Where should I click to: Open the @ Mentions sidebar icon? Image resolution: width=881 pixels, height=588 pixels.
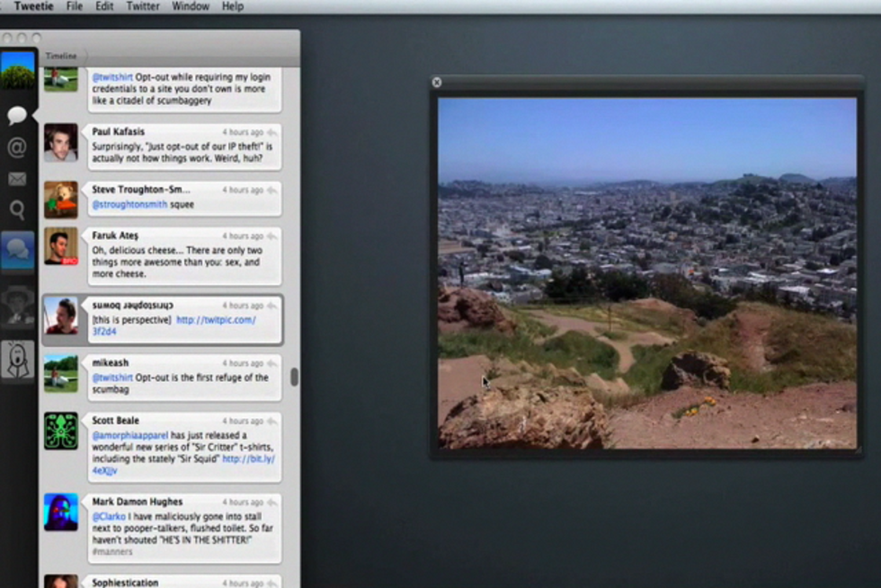[x=17, y=147]
